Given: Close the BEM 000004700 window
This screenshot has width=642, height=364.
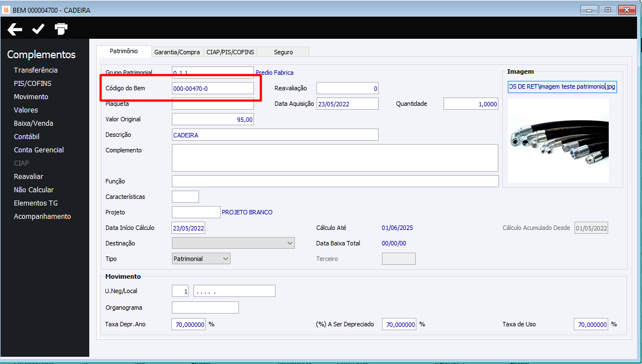Looking at the screenshot, I should click(x=627, y=10).
